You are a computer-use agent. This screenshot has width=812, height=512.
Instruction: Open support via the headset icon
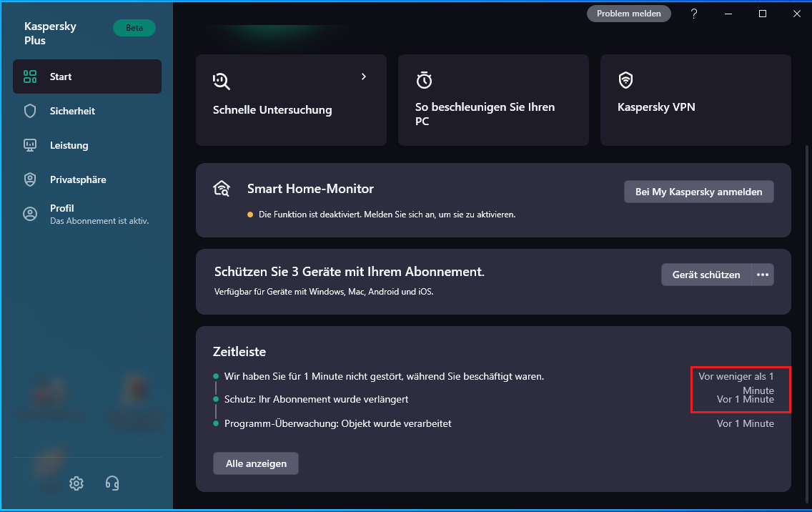click(x=112, y=483)
